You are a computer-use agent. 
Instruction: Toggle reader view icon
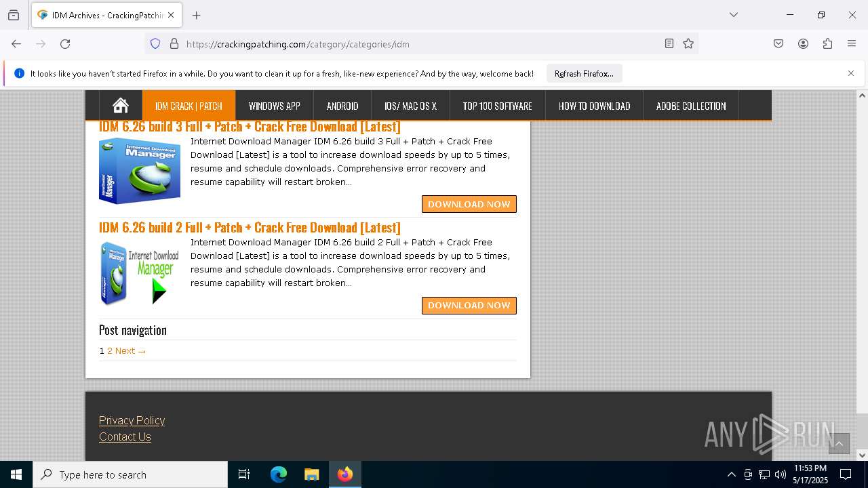click(x=669, y=44)
